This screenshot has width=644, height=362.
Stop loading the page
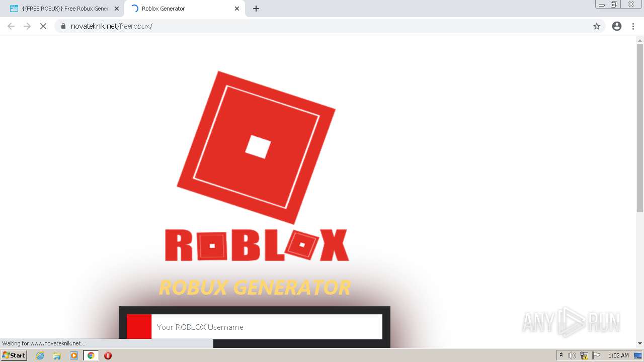point(43,26)
